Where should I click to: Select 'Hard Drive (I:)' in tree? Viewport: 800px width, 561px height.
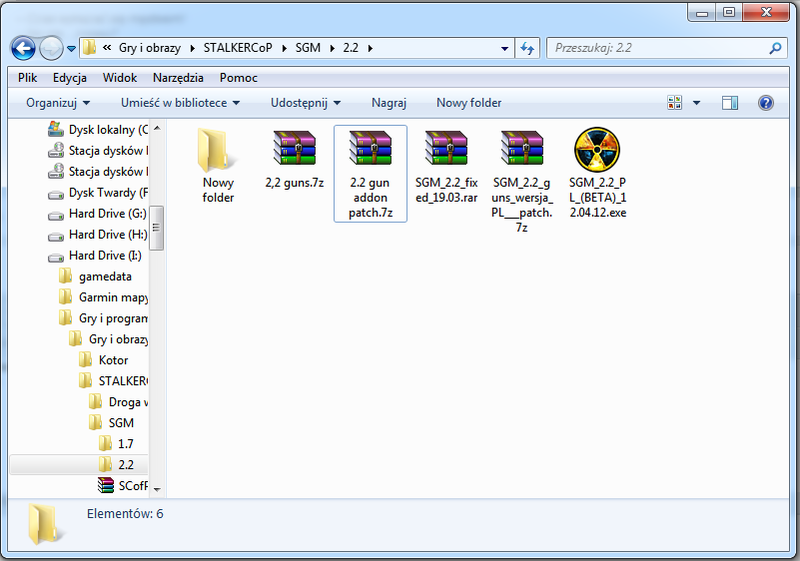coord(95,255)
